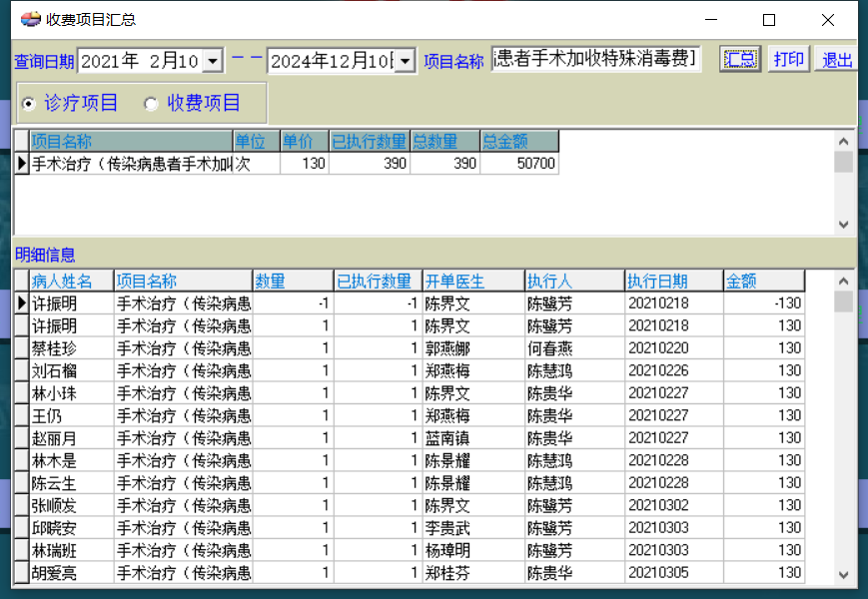The height and width of the screenshot is (599, 868).
Task: Click the summary total amount cell 50700
Action: (519, 163)
